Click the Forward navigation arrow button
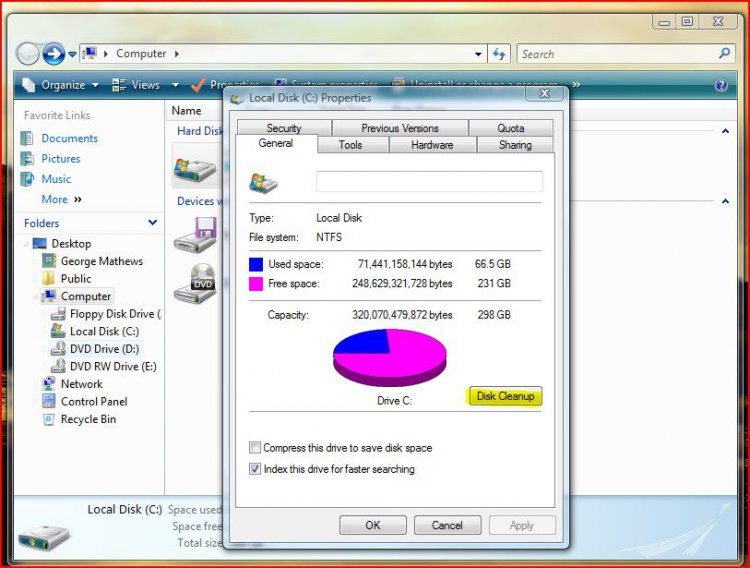This screenshot has width=750, height=568. coord(53,54)
